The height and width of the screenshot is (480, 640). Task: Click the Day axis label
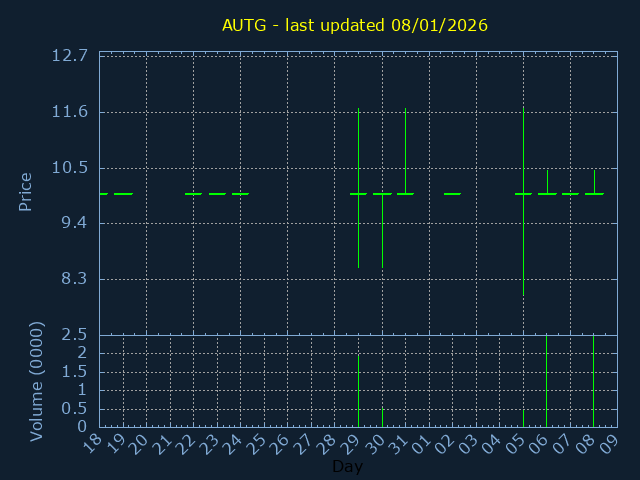click(x=347, y=467)
